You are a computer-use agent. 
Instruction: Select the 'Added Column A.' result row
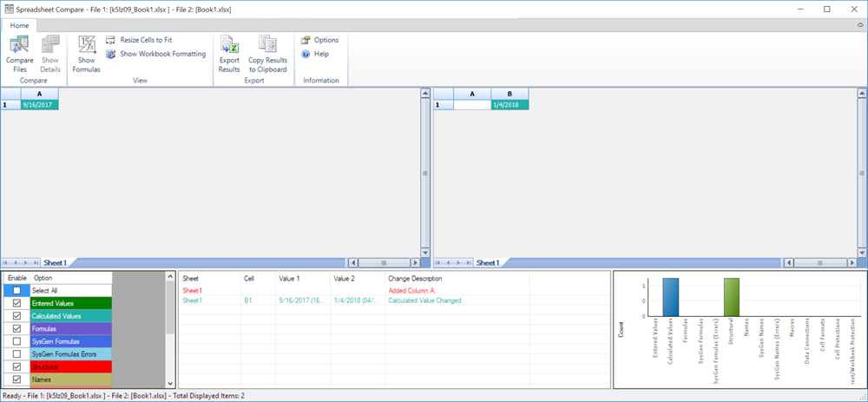coord(354,290)
